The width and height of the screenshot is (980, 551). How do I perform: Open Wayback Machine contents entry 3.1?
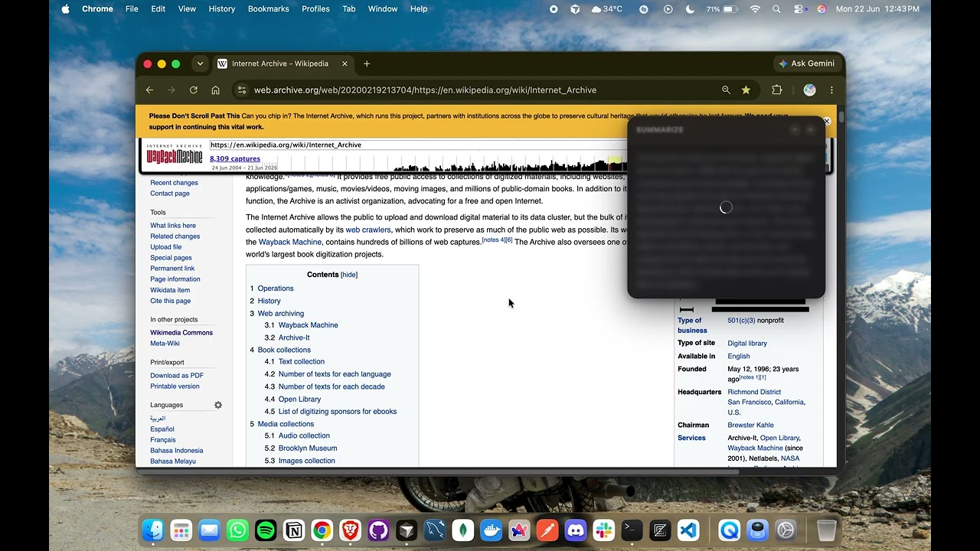tap(309, 325)
